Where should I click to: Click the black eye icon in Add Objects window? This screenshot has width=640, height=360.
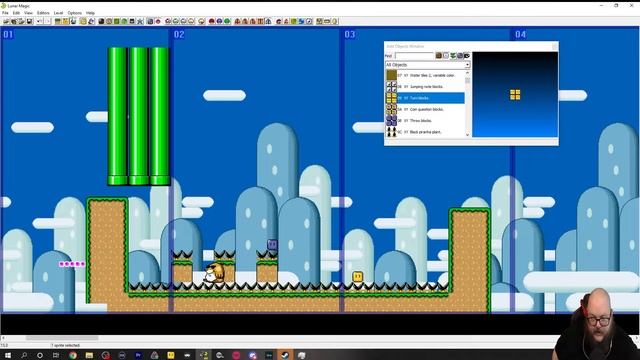467,56
